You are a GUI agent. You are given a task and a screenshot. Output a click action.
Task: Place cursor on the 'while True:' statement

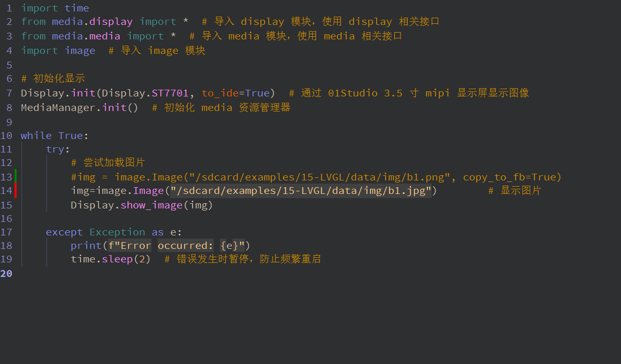tap(54, 135)
